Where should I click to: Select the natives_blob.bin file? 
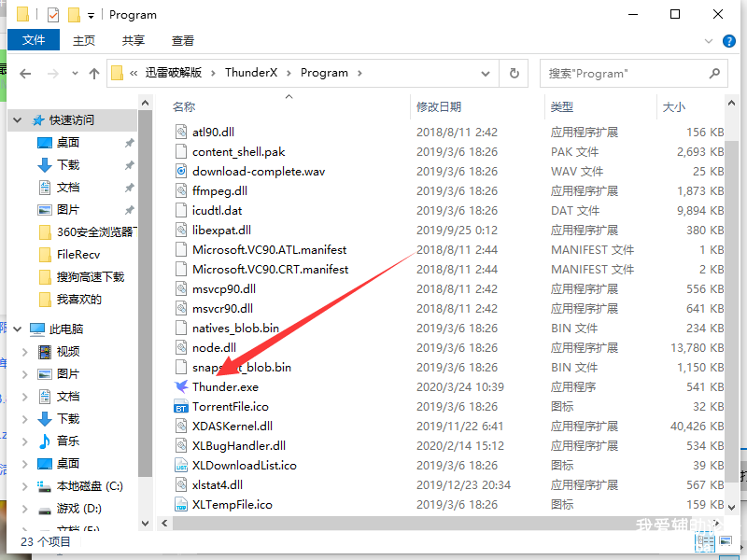[x=235, y=329]
